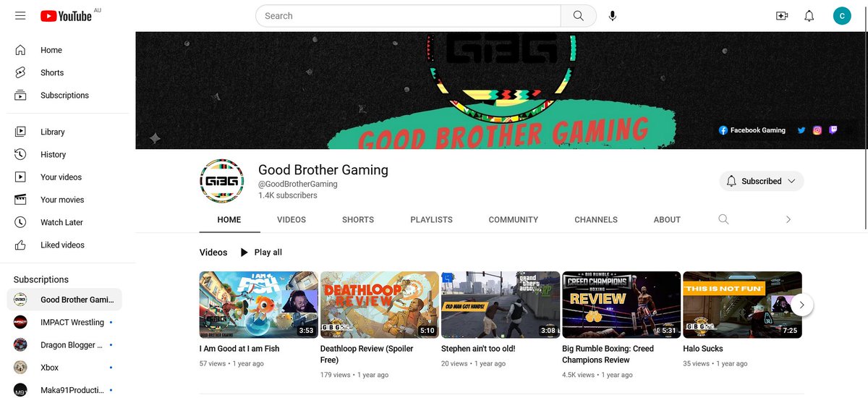Go to the YouTube logo home link
Image resolution: width=868 pixels, height=398 pixels.
[x=67, y=16]
